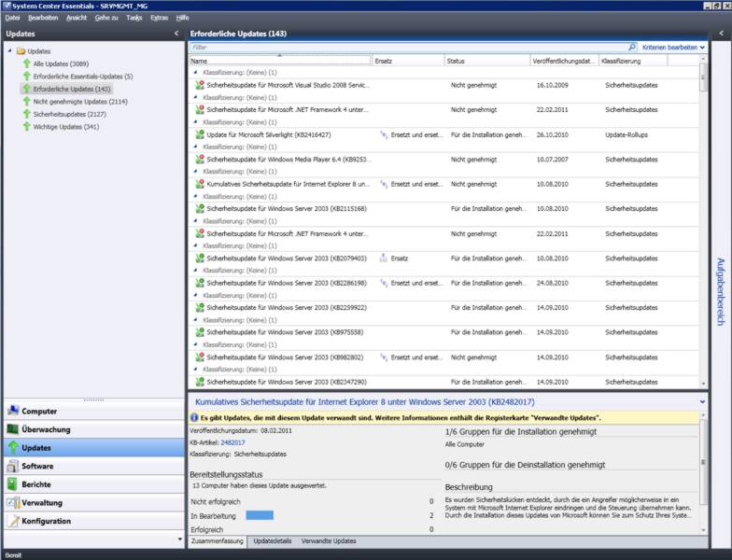
Task: Select Erforderliche Updates (143) tree item
Action: 71,89
